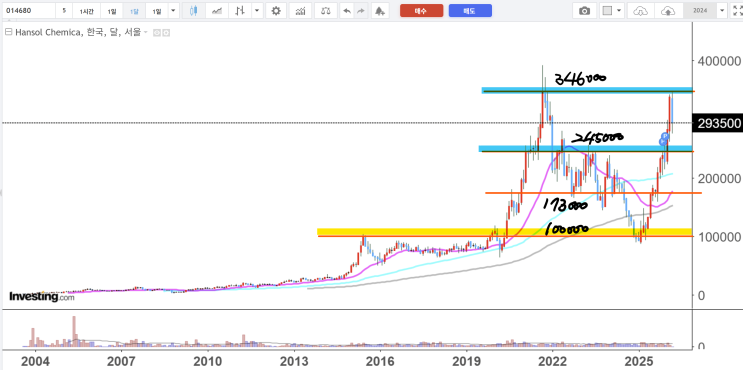Undo the last chart action
Screen dimensions: 743x370
[x=347, y=10]
